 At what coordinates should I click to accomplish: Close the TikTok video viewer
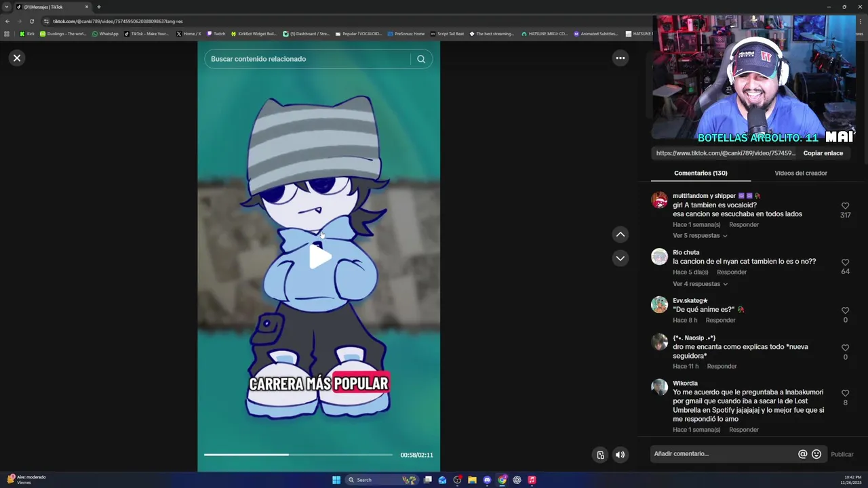point(17,58)
